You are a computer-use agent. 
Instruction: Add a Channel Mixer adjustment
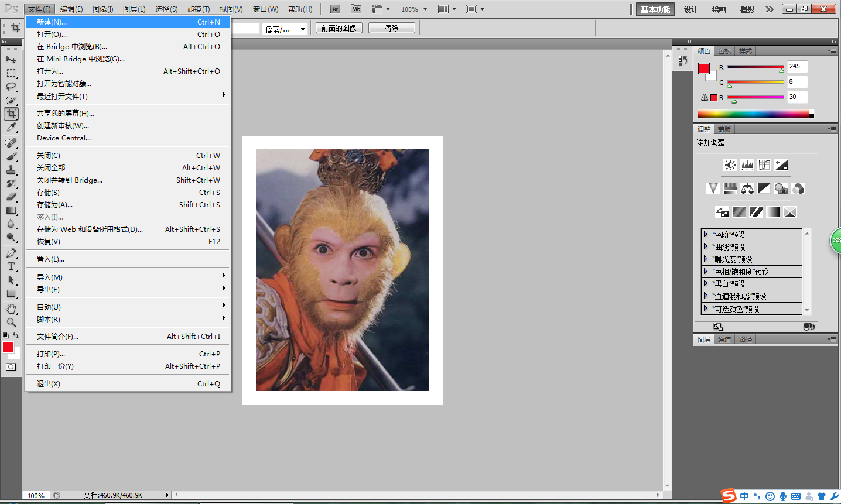798,188
